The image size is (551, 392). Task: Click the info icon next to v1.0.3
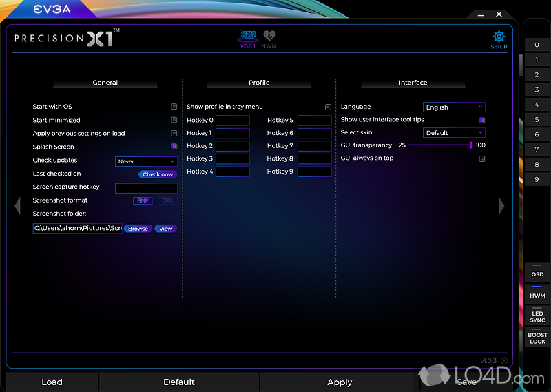(x=503, y=360)
